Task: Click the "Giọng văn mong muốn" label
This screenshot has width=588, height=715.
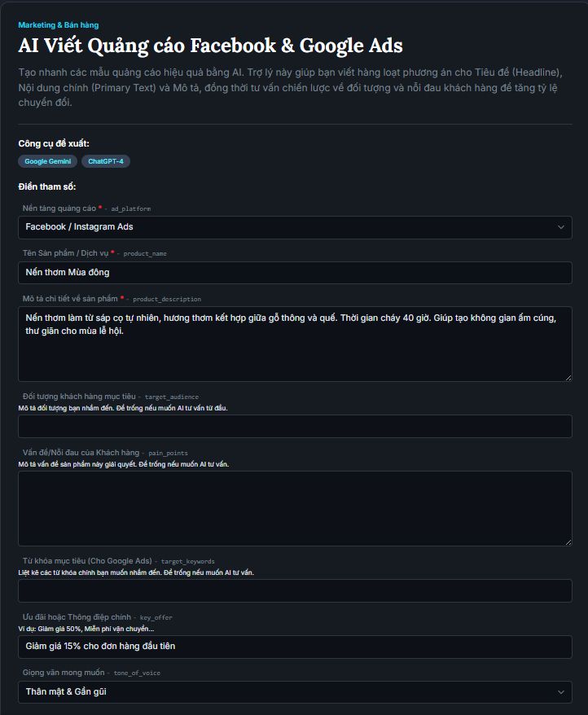Action: coord(64,673)
